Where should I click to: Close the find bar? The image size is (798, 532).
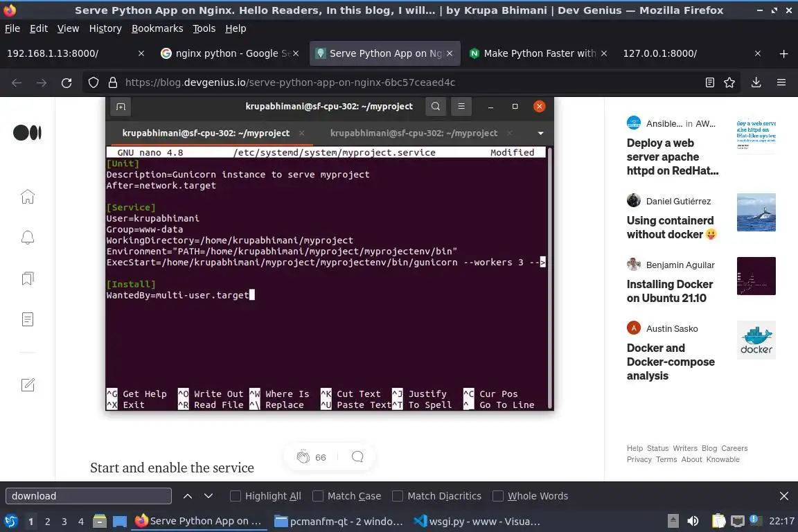click(x=783, y=496)
